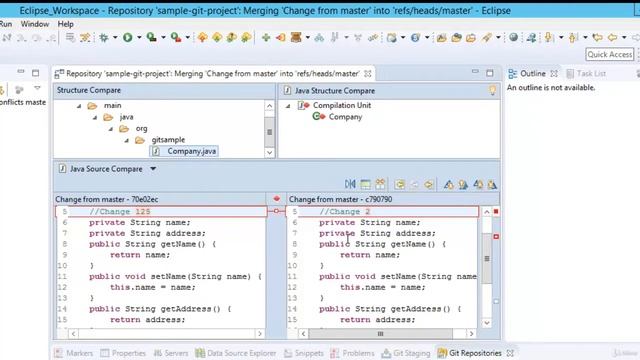This screenshot has width=640, height=360.
Task: Click the '//Change 125' line in left pane
Action: [161, 211]
